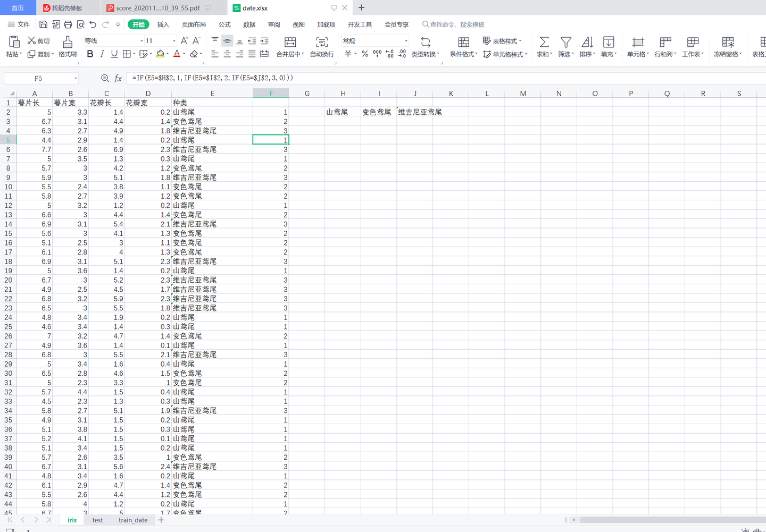Image resolution: width=766 pixels, height=532 pixels.
Task: Toggle center horizontal alignment
Action: (227, 54)
